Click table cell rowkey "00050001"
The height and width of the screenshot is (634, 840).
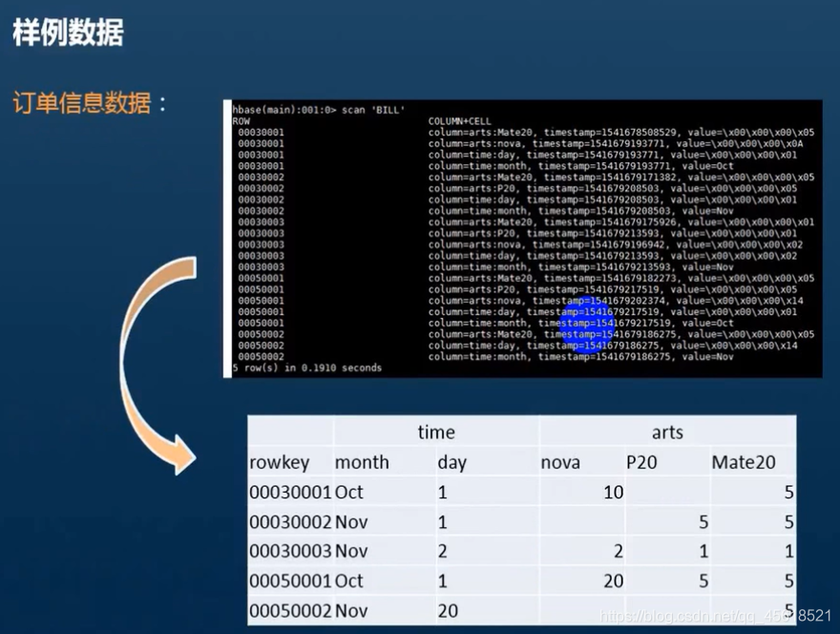290,581
